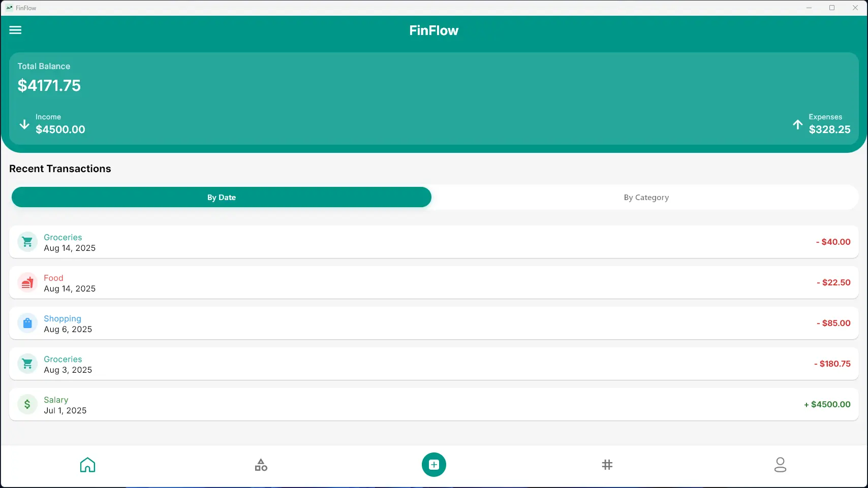Open the hamburger menu
868x488 pixels.
pos(15,30)
